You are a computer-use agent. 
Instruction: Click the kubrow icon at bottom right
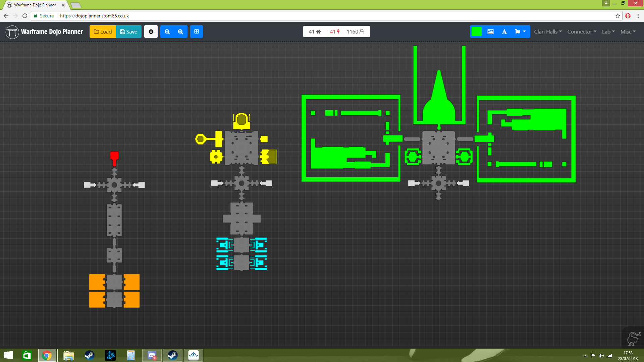point(634,338)
